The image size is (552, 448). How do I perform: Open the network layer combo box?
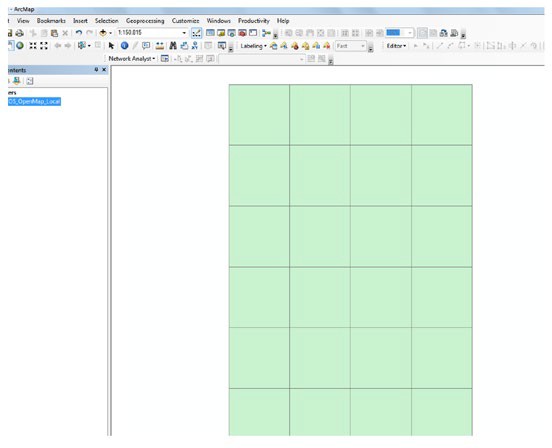pyautogui.click(x=262, y=59)
